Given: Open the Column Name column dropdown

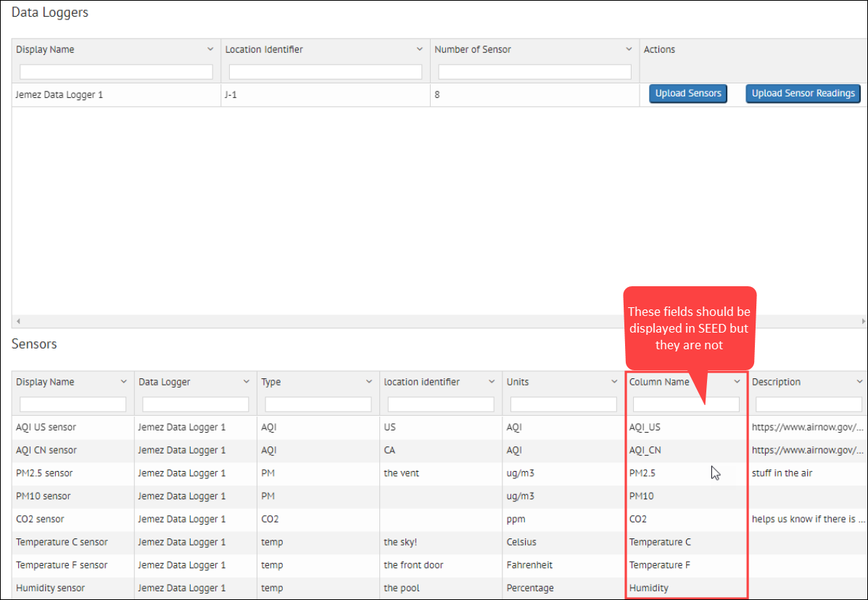Looking at the screenshot, I should [738, 382].
